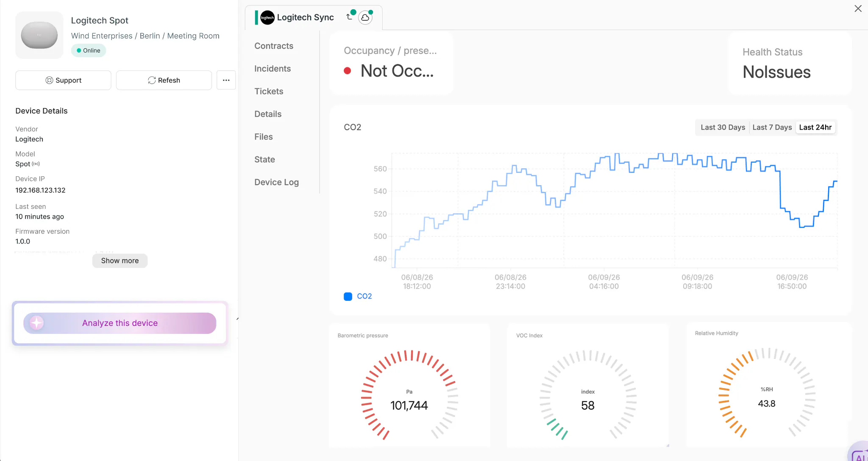Open the Device Log section
The width and height of the screenshot is (868, 461).
pyautogui.click(x=276, y=182)
